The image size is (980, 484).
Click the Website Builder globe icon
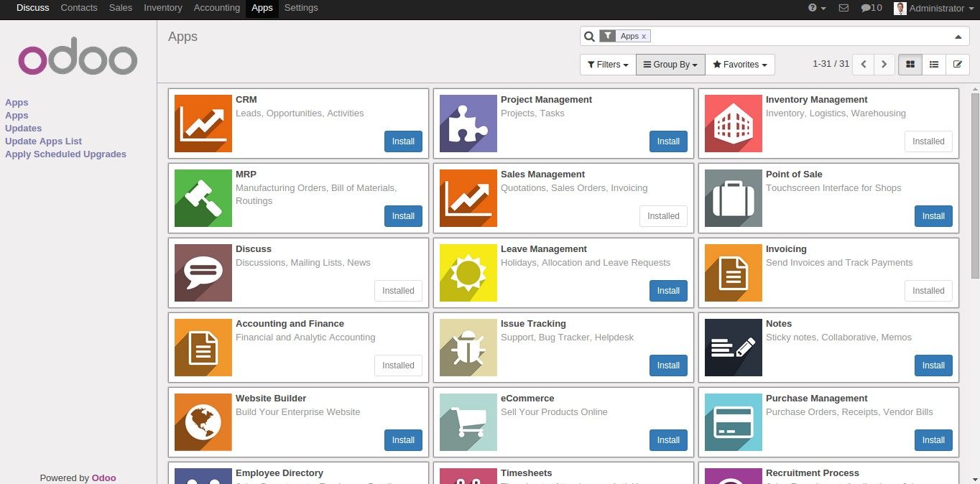click(203, 422)
